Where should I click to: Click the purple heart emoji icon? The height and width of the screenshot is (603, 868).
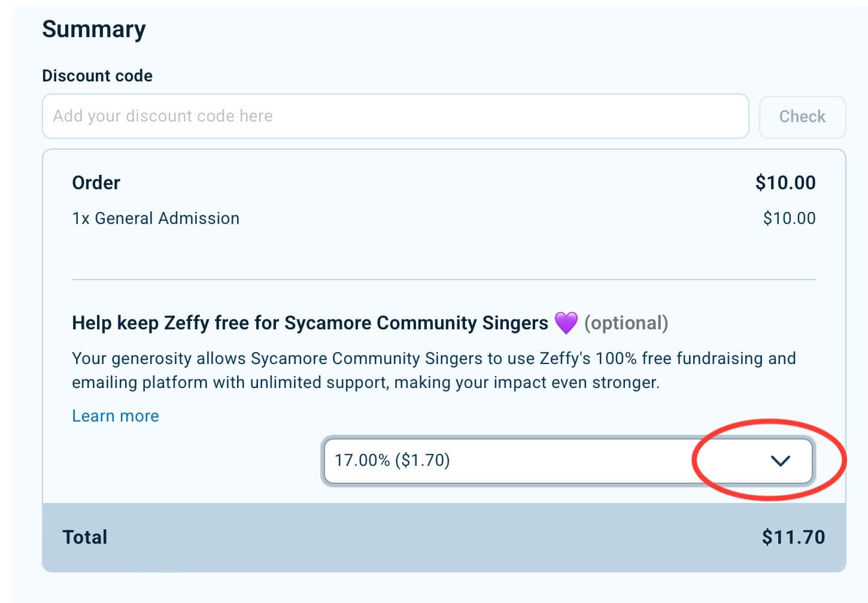566,323
